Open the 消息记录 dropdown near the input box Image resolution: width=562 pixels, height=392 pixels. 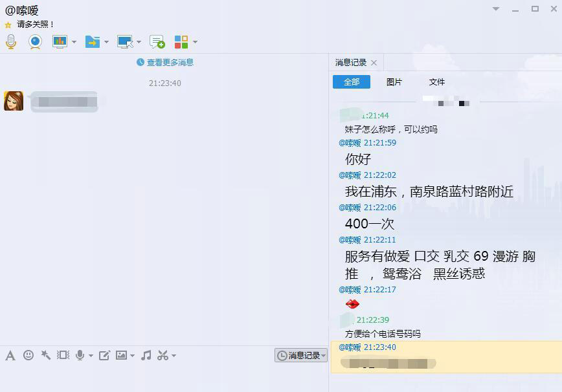(300, 355)
